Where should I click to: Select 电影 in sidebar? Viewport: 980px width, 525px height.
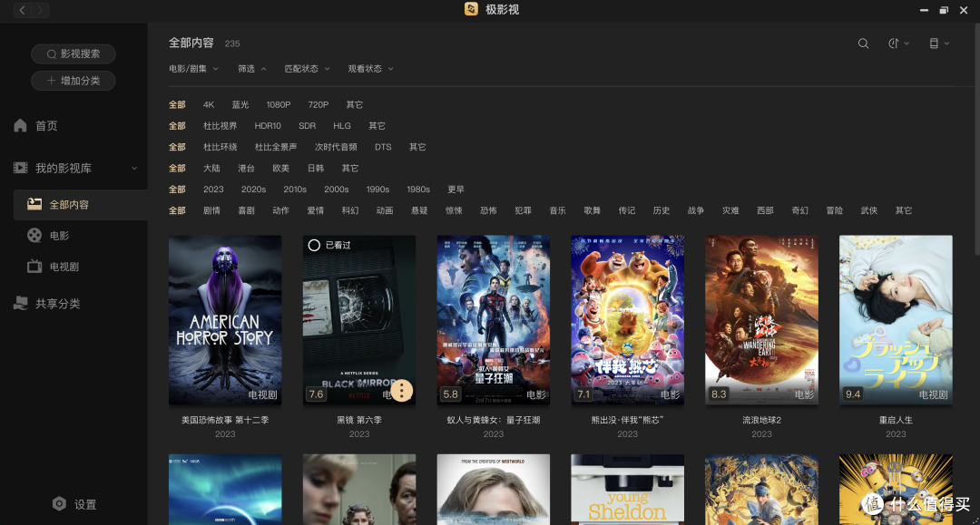tap(59, 236)
